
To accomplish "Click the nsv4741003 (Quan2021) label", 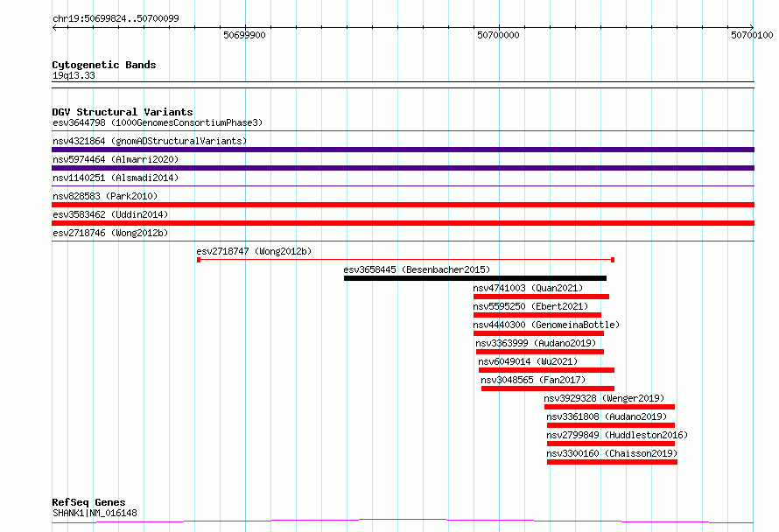I will pos(528,288).
